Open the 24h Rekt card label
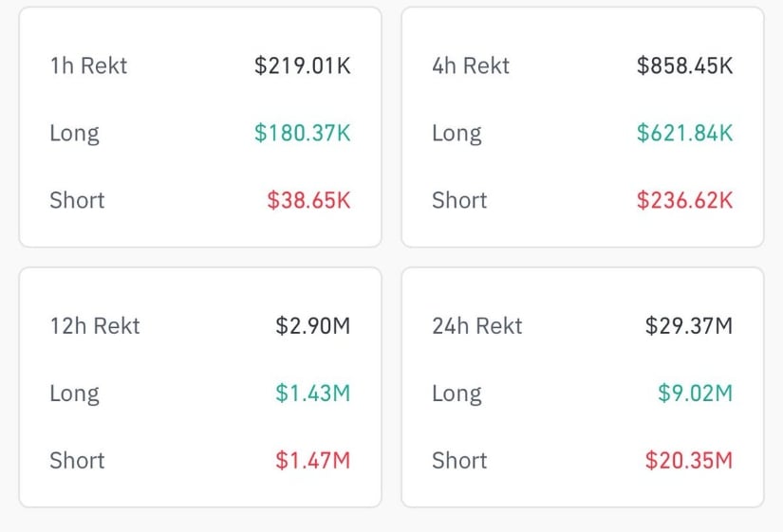Viewport: 783px width, 532px height. coord(476,326)
